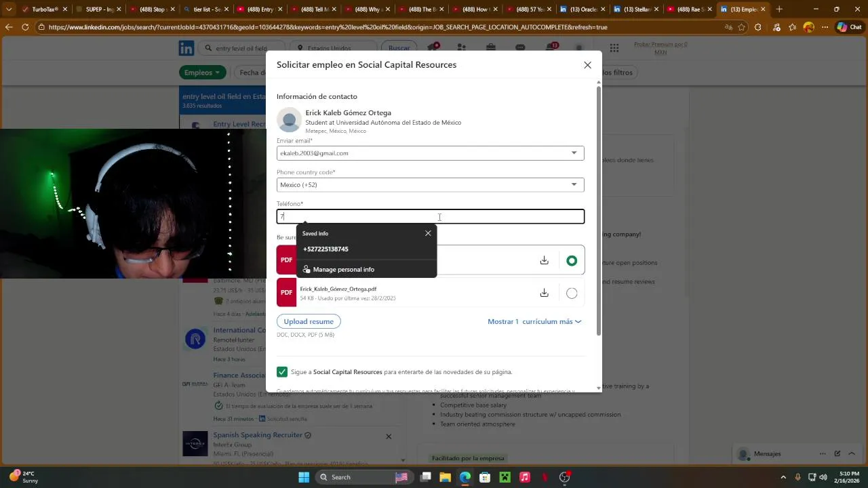This screenshot has width=868, height=488.
Task: Expand Mostrar 1 currículum más
Action: point(534,321)
